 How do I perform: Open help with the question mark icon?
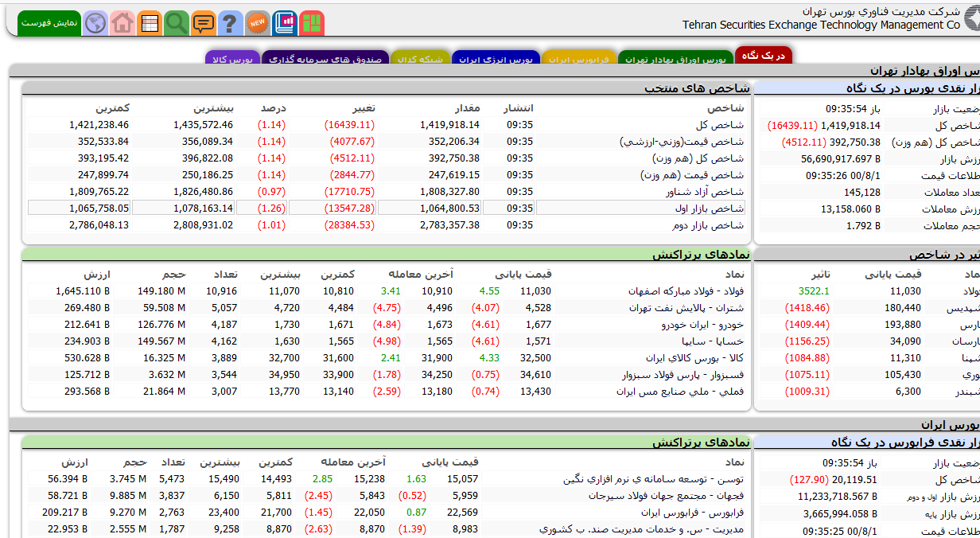tap(230, 23)
